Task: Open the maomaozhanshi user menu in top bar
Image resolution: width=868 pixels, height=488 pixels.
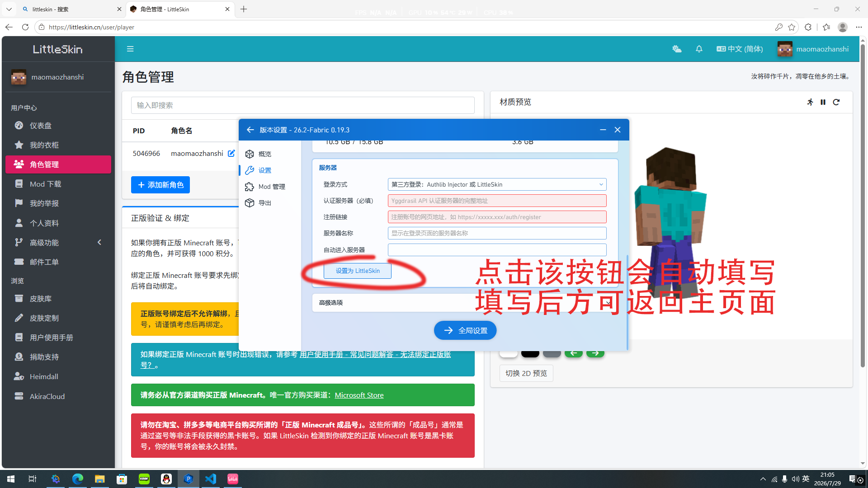Action: (x=813, y=49)
